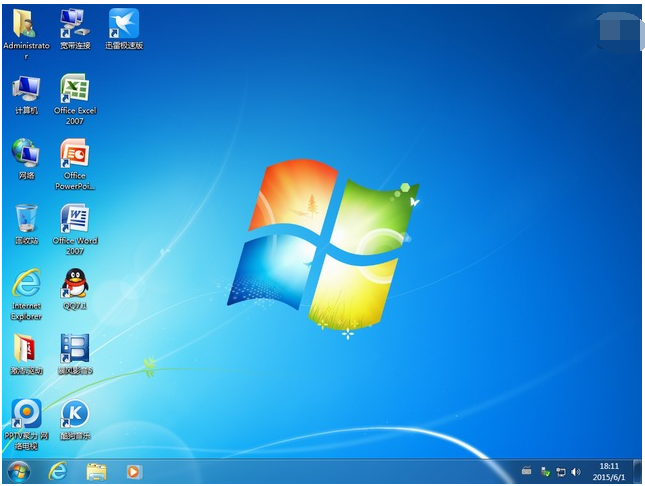Open Internet Explorer desktop icon
The image size is (645, 486).
coord(26,284)
